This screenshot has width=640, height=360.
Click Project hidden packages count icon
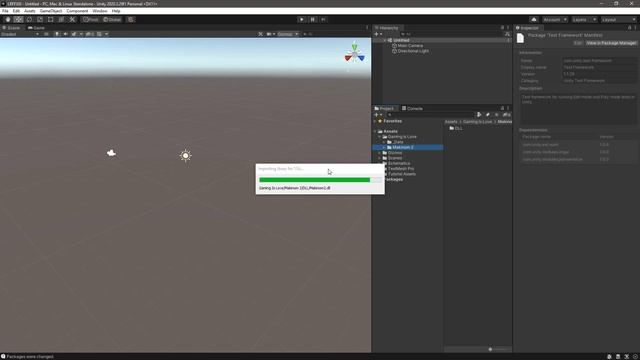(x=507, y=115)
